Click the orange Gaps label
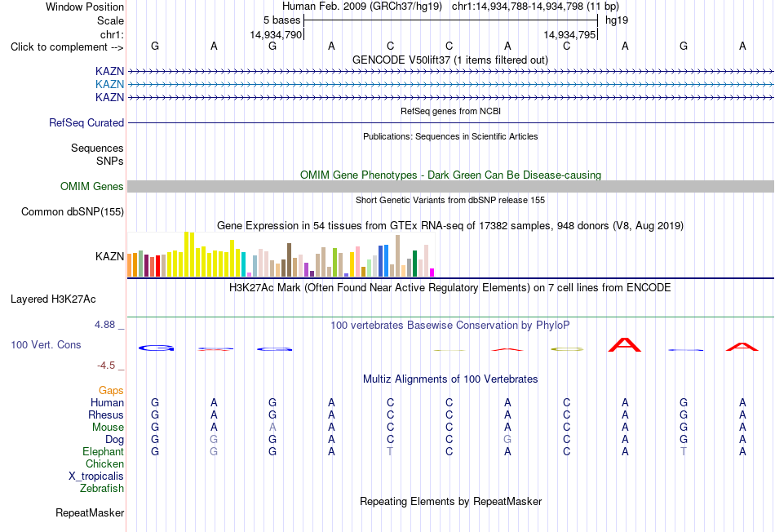The image size is (775, 532). 111,391
